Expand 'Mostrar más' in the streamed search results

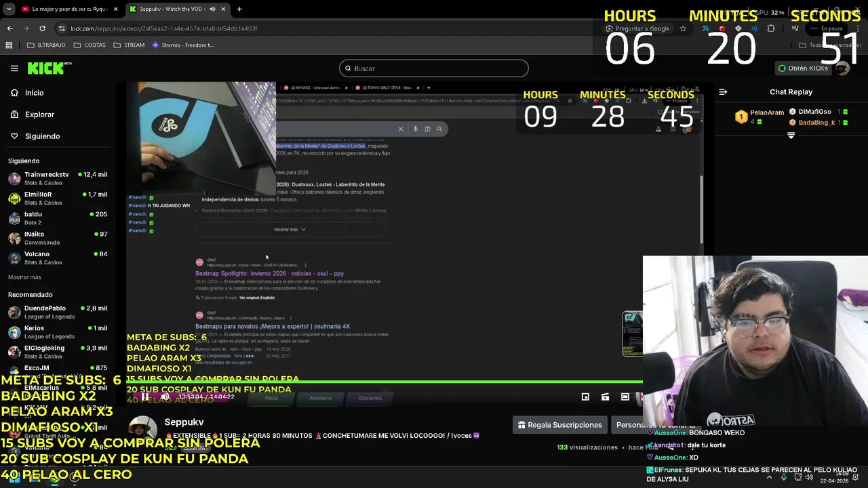[290, 230]
